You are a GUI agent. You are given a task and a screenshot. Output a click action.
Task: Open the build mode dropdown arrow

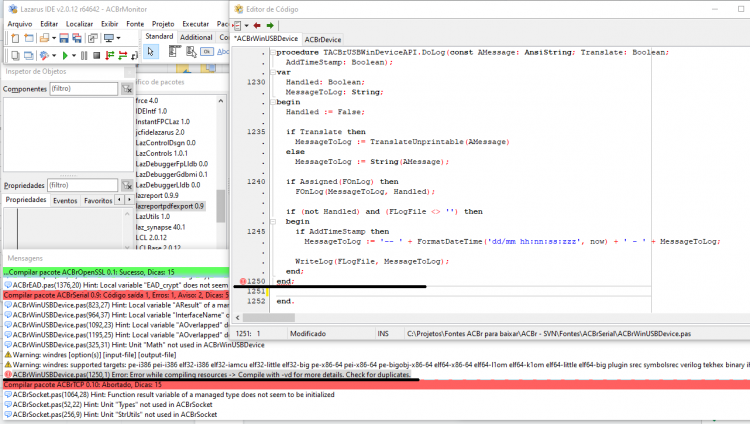[54, 56]
